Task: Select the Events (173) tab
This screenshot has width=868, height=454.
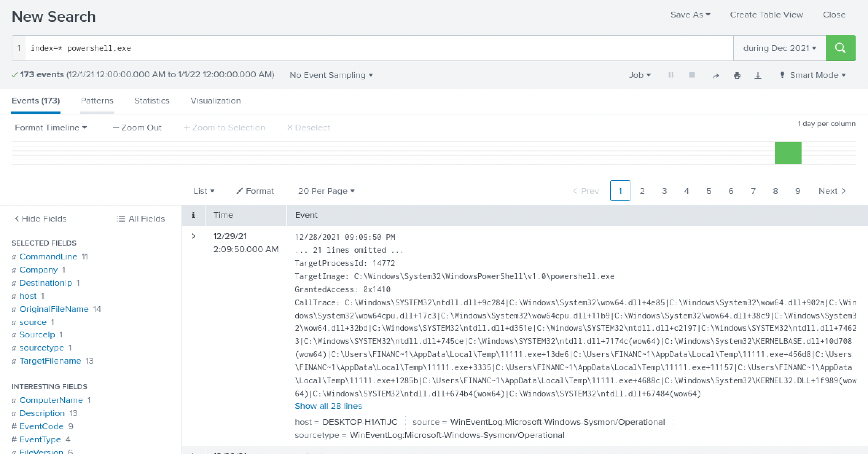Action: pos(36,101)
